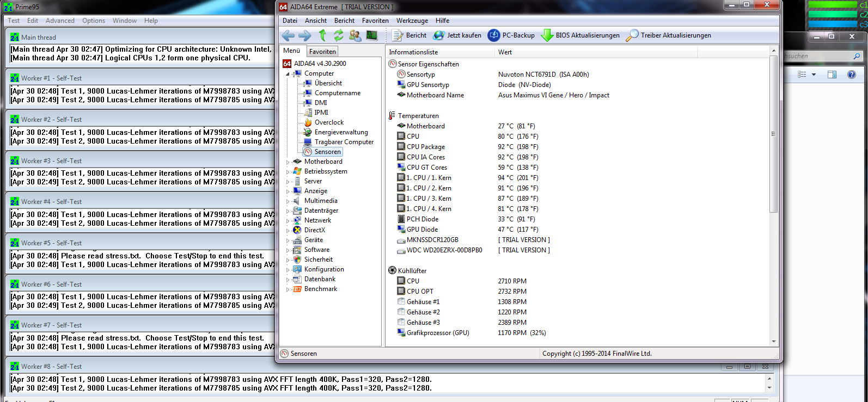
Task: Click the AIDA64 back navigation arrow
Action: coord(288,35)
